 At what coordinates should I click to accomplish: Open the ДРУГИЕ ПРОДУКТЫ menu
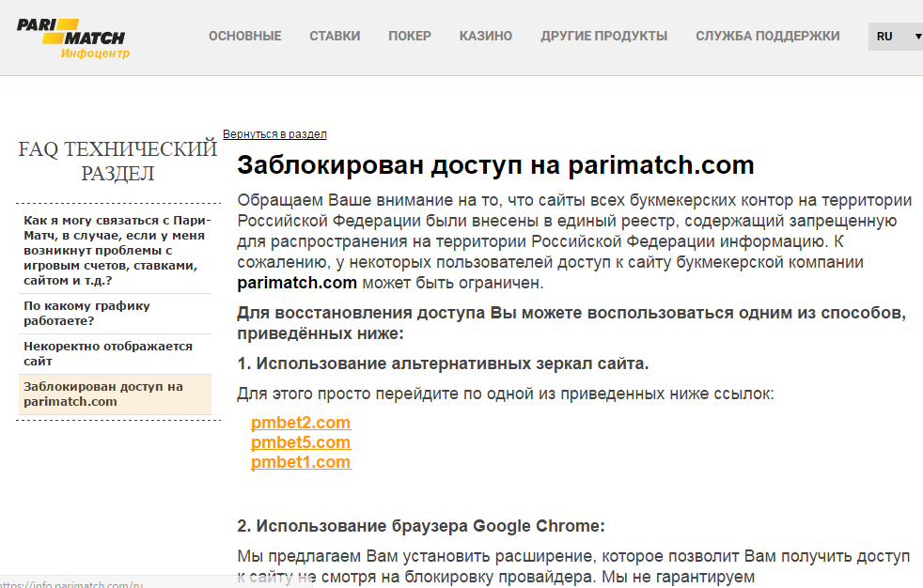pos(604,37)
